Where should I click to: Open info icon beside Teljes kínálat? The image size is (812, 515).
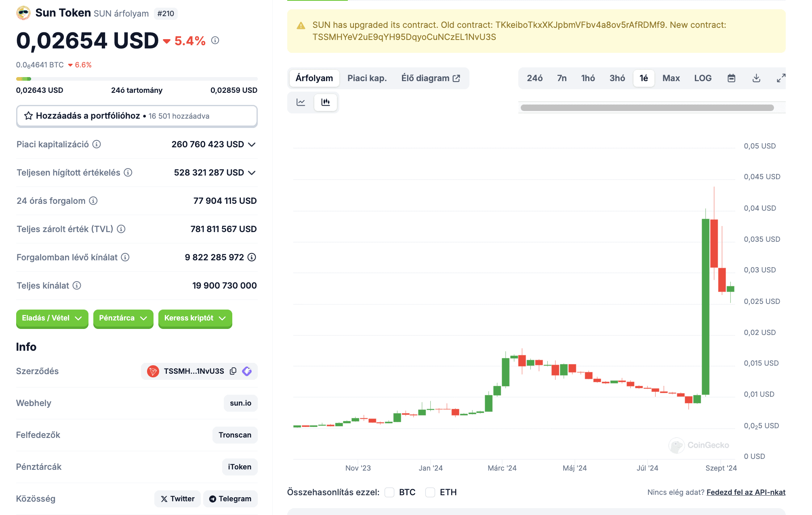[77, 285]
